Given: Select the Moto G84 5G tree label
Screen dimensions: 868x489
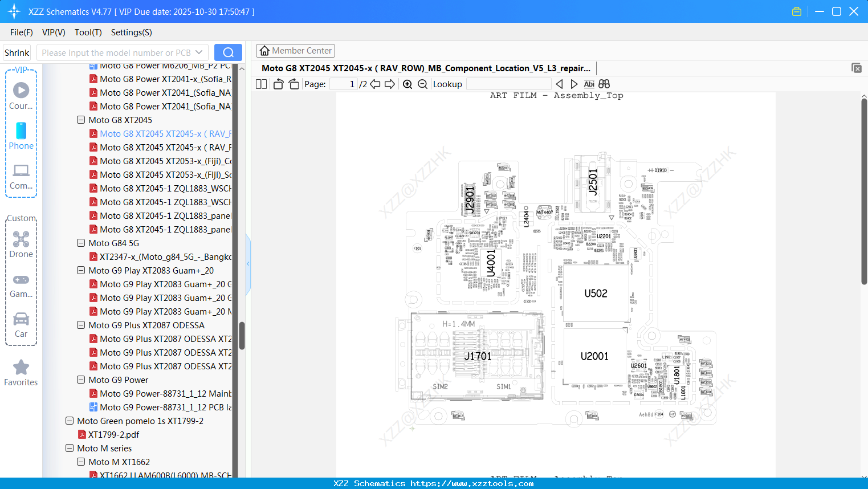Looking at the screenshot, I should coord(113,243).
